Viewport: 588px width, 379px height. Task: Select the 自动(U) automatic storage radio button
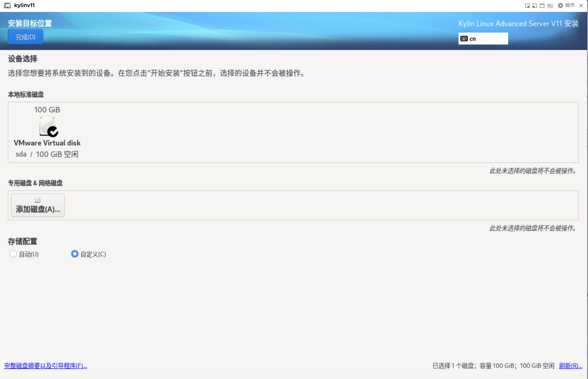pos(13,254)
